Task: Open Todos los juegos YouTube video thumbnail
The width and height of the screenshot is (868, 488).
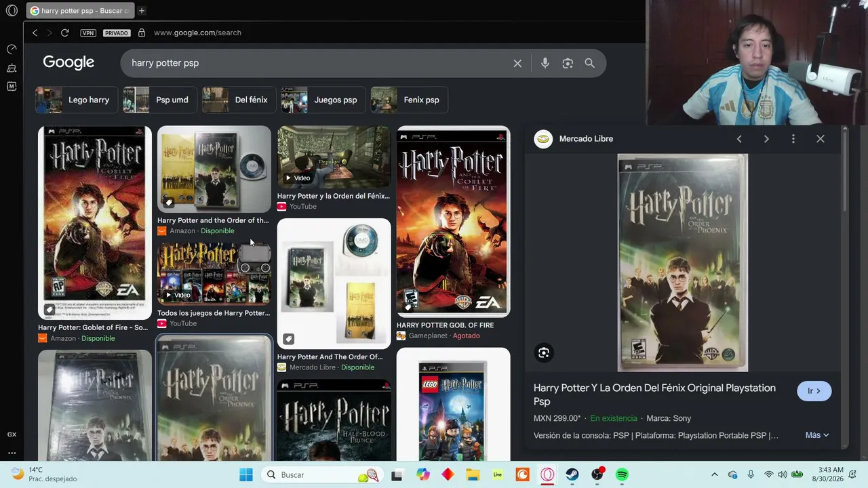Action: (214, 272)
